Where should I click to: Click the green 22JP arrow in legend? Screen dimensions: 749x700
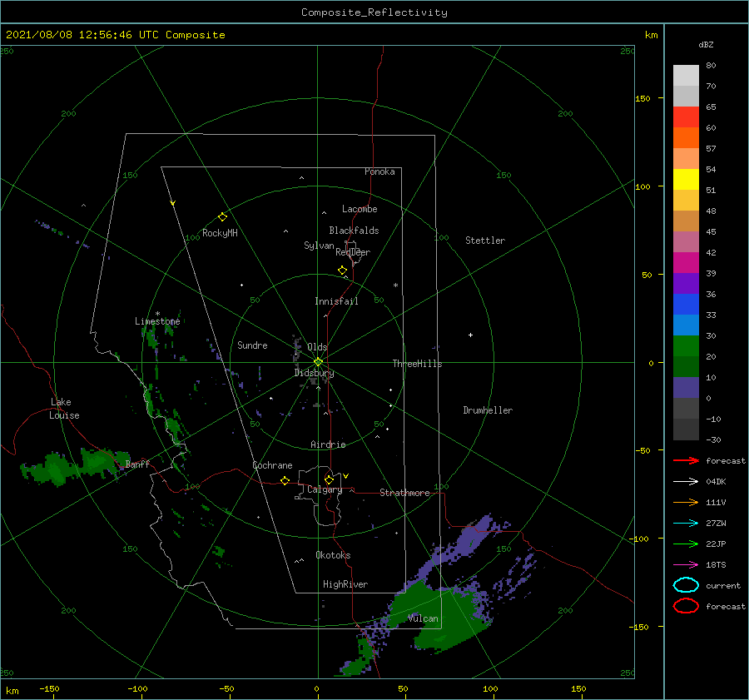pyautogui.click(x=686, y=544)
